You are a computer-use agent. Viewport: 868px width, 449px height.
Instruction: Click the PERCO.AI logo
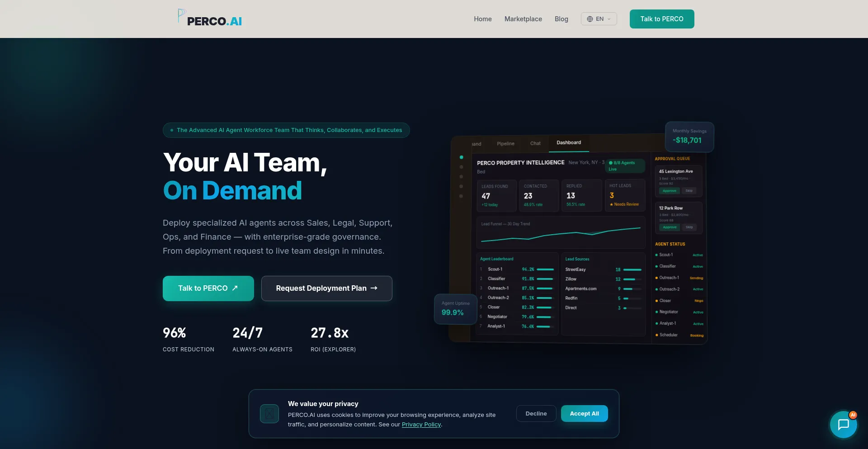(x=210, y=18)
